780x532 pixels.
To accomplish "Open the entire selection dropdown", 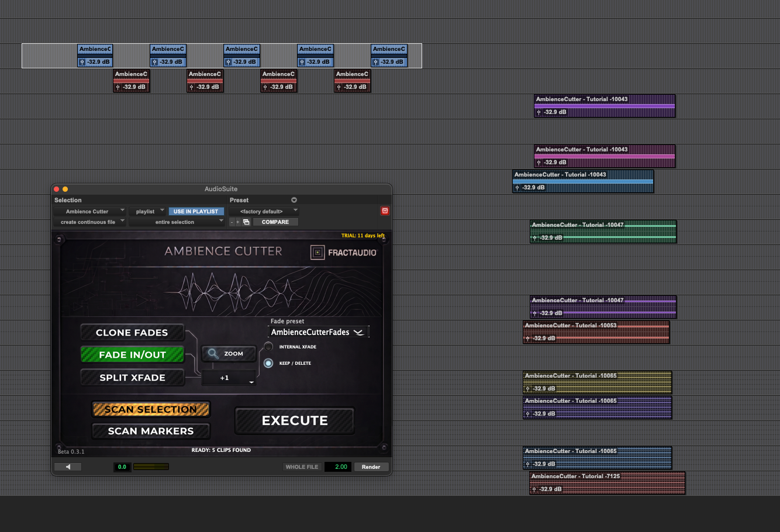I will coord(177,222).
